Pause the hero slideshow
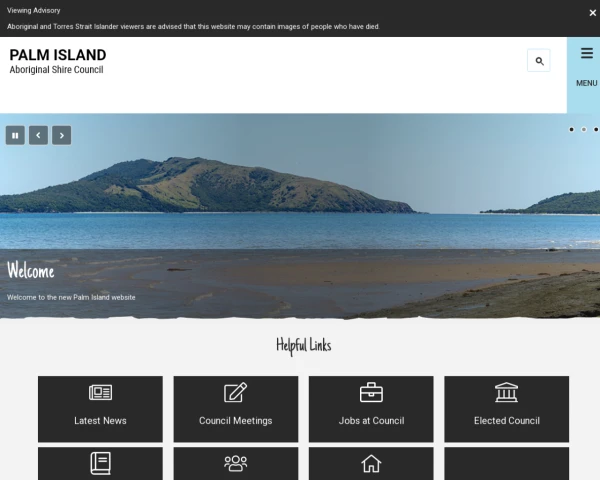 coord(15,135)
